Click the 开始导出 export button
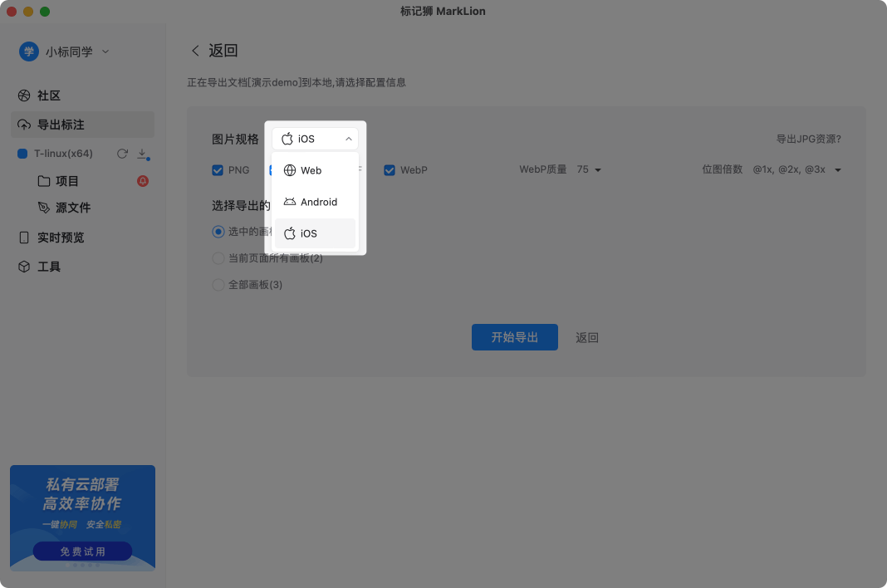The width and height of the screenshot is (887, 588). [514, 337]
